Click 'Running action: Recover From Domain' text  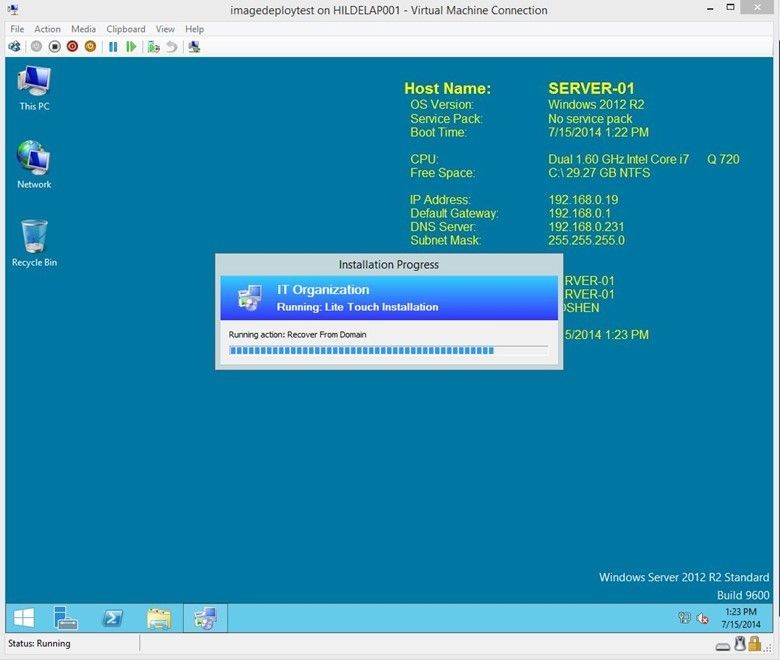[x=297, y=335]
